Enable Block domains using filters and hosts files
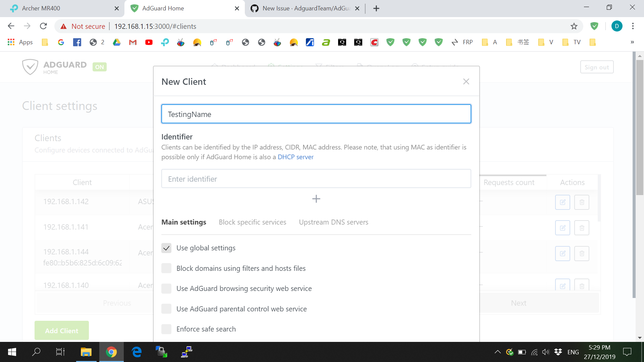 166,268
